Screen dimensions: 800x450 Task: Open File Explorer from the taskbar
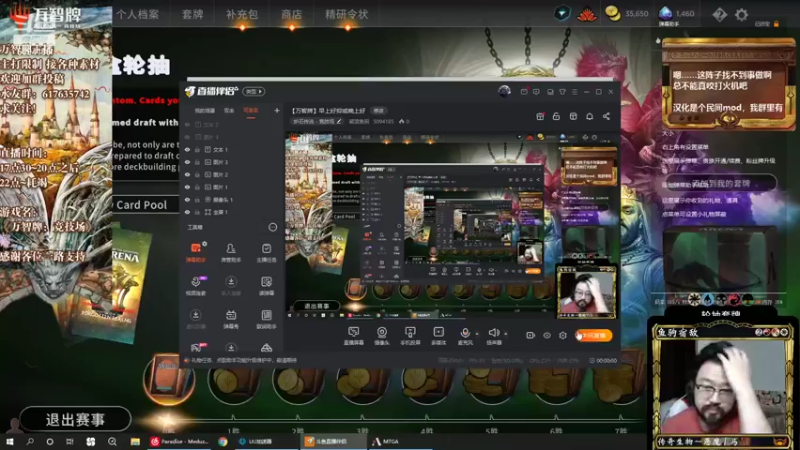click(x=135, y=441)
